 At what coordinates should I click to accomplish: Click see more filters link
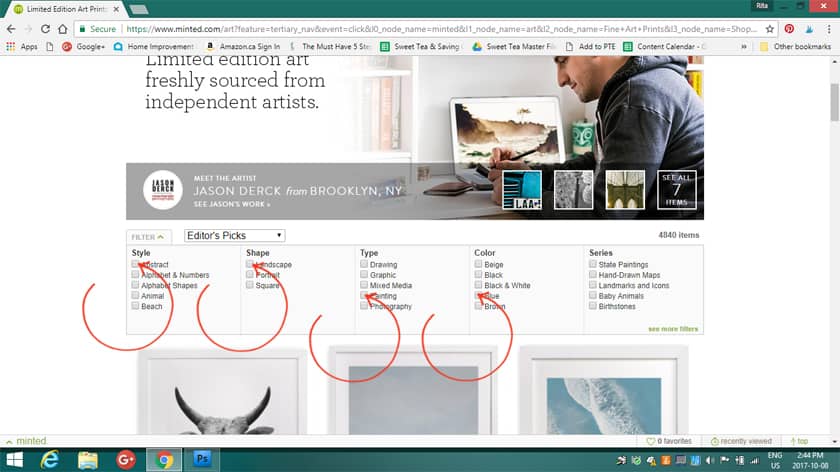pos(673,329)
